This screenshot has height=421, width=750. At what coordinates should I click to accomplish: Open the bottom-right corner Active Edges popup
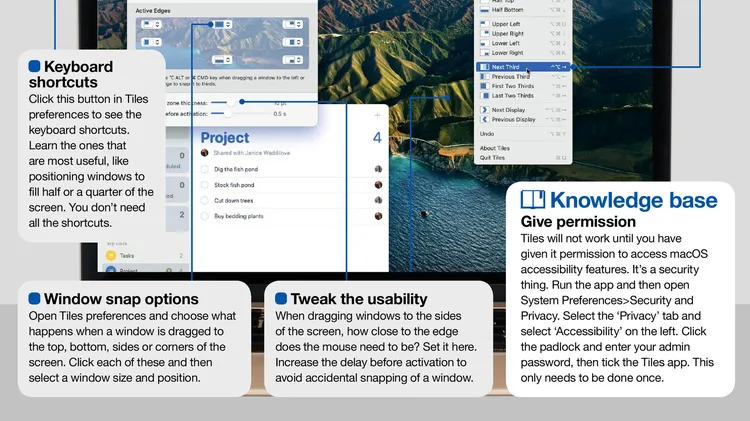292,60
